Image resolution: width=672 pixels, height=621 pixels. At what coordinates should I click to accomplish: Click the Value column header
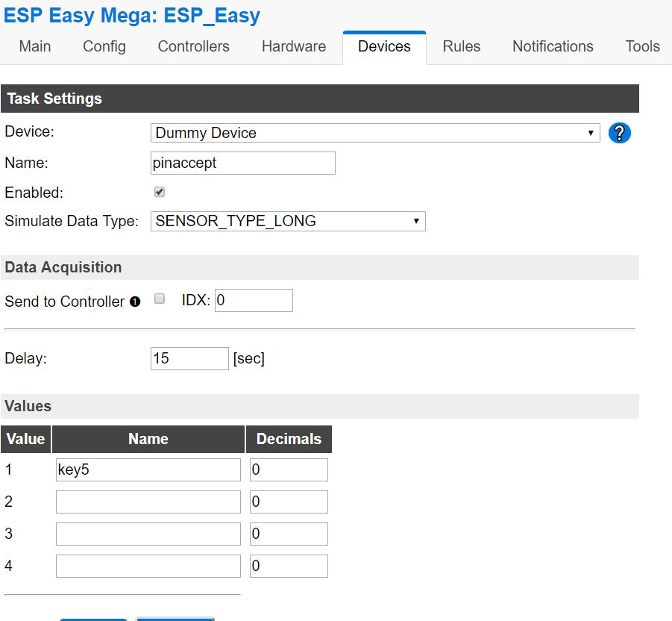pyautogui.click(x=25, y=439)
